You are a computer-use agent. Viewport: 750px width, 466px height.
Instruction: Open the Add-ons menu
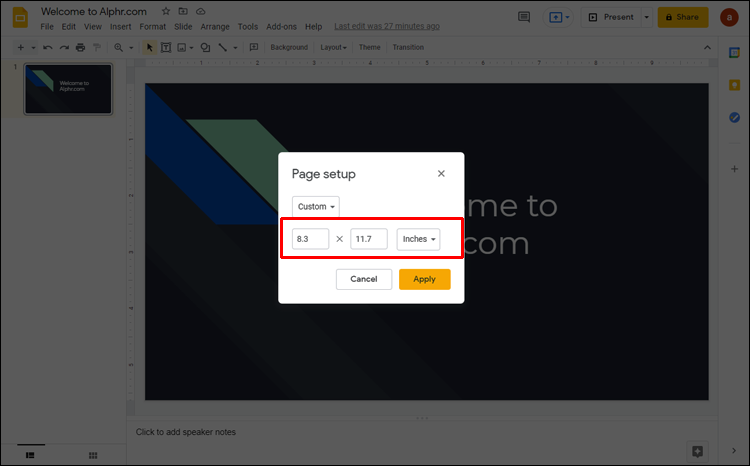point(281,27)
